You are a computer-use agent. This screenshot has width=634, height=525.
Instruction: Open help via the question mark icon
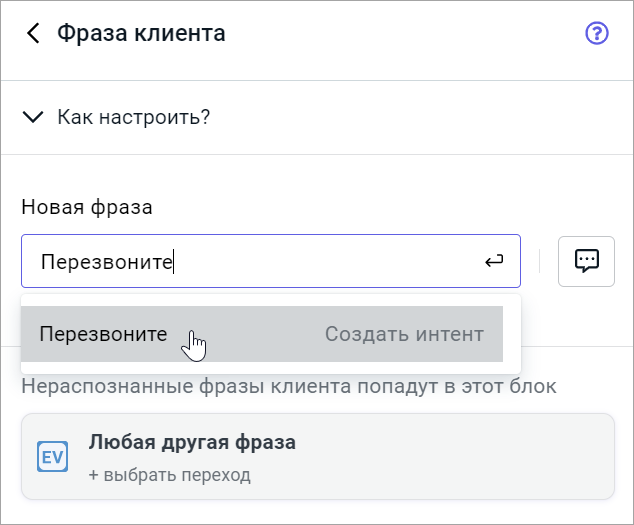tap(596, 34)
